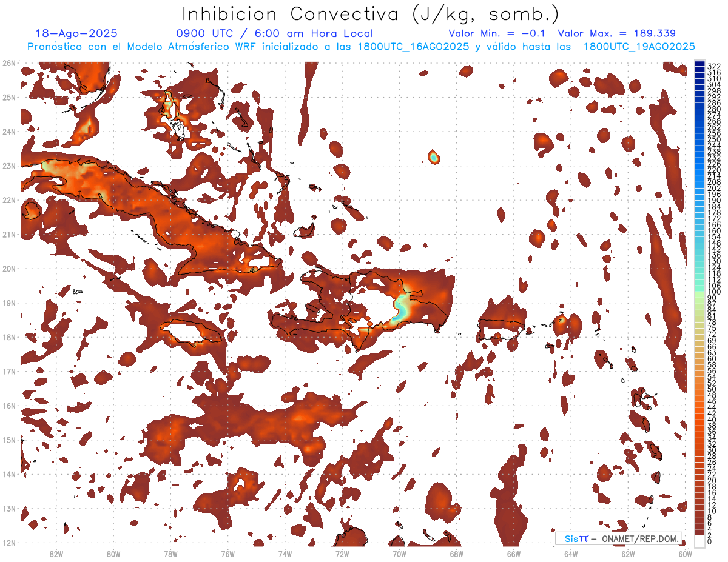The height and width of the screenshot is (562, 728).
Task: Click the '70W' longitude label
Action: (399, 554)
